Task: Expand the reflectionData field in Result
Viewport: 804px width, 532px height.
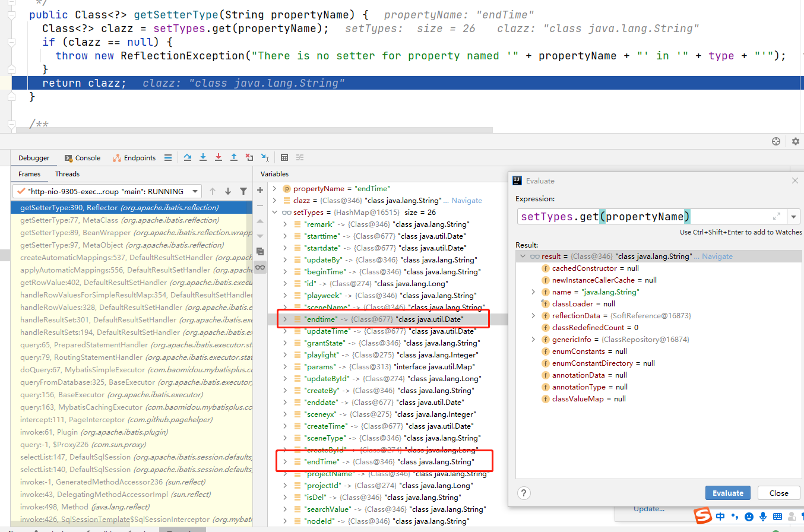Action: point(533,316)
